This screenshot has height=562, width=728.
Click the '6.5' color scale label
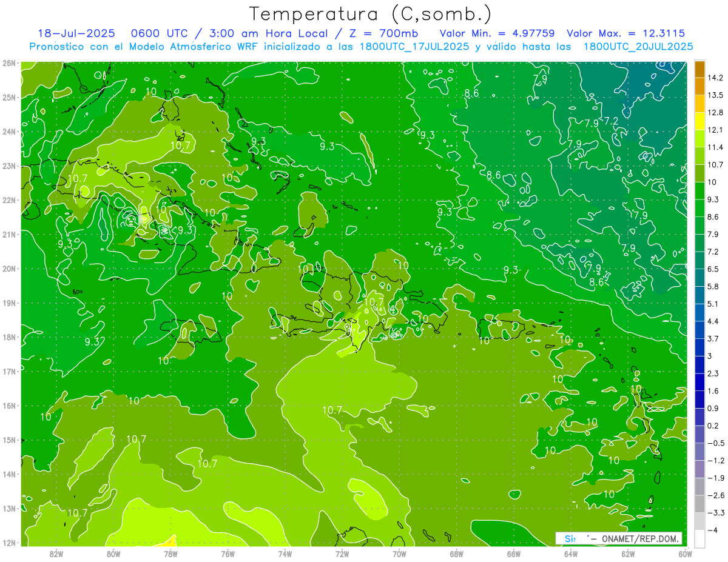click(x=713, y=269)
